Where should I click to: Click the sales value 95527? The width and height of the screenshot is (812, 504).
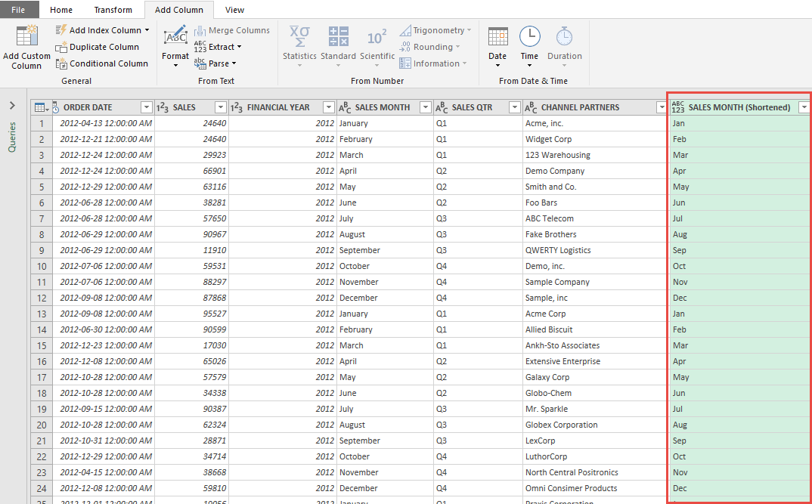pos(191,314)
